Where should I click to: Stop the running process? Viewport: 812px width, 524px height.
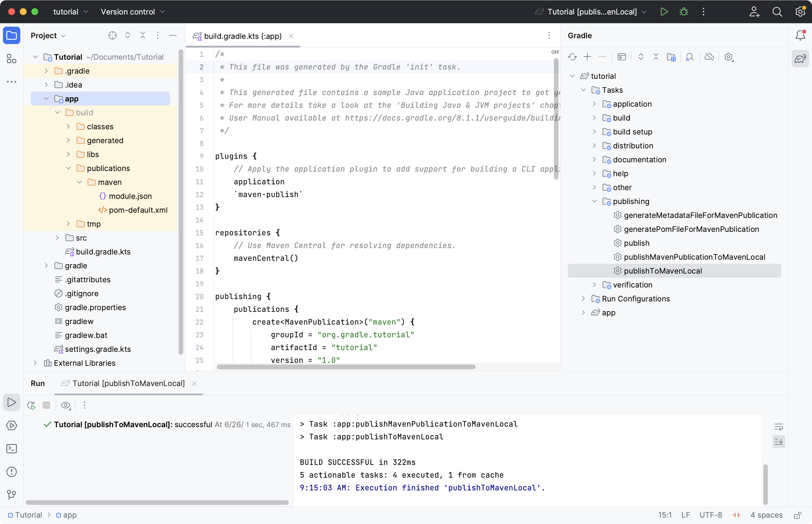(46, 405)
